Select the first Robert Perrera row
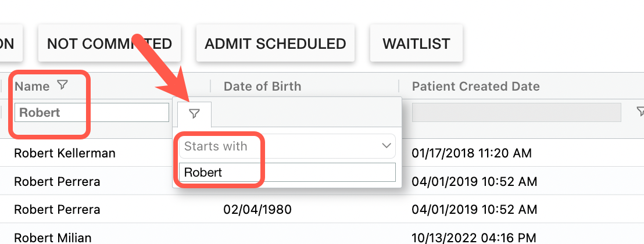Viewport: 644px width, 244px height. (x=57, y=181)
